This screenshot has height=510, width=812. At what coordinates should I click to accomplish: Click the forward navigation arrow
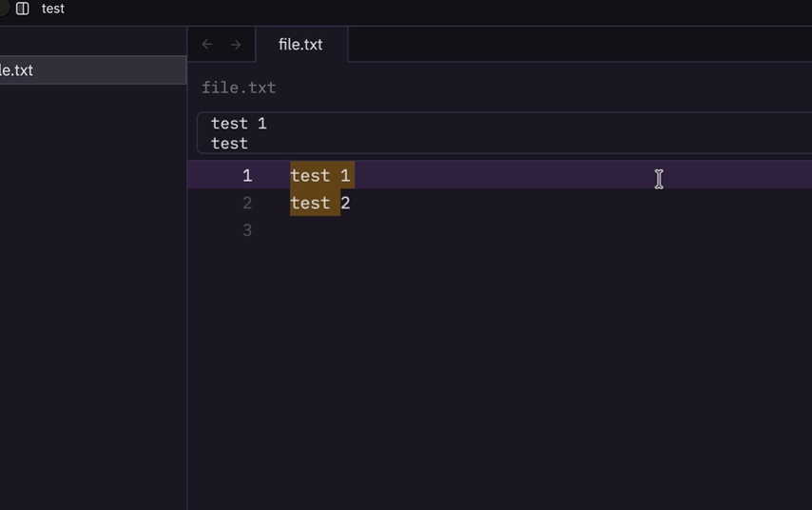pyautogui.click(x=236, y=45)
